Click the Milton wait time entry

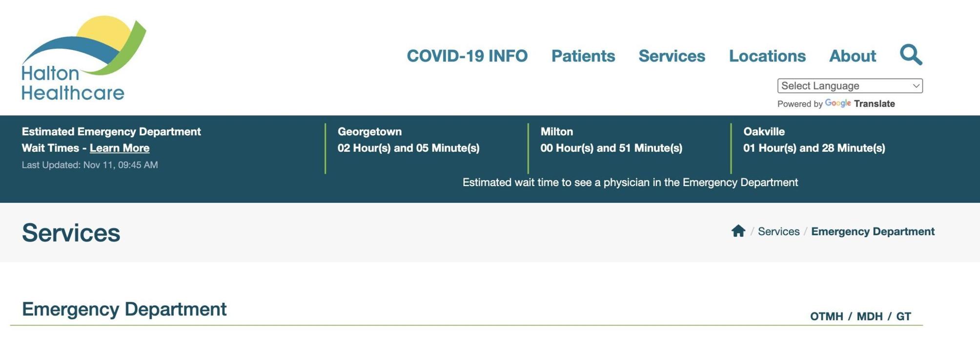(x=612, y=139)
